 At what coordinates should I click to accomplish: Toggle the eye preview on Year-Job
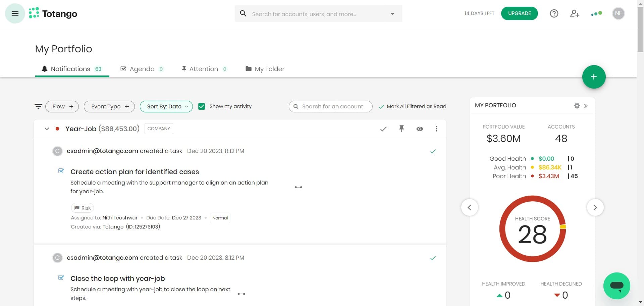[x=420, y=129]
